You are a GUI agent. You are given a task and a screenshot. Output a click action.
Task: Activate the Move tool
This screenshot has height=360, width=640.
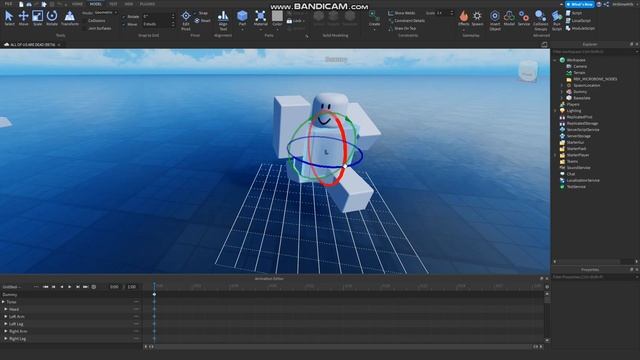point(23,18)
